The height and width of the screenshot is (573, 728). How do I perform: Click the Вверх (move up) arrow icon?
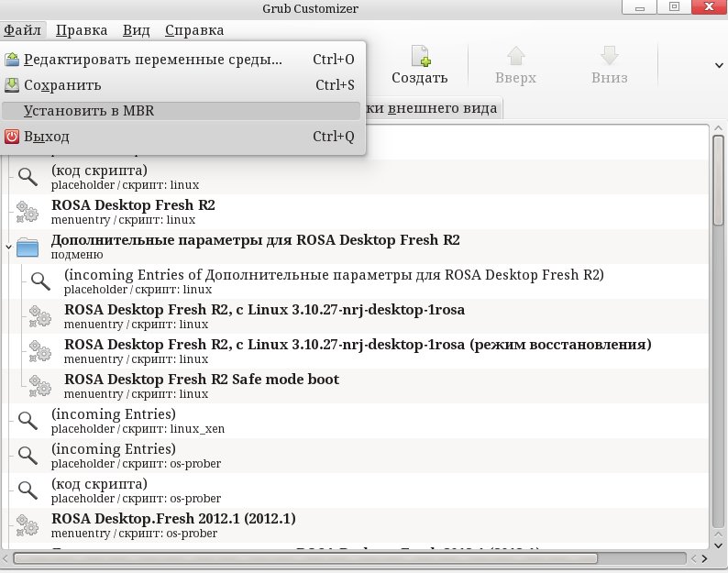pos(516,57)
